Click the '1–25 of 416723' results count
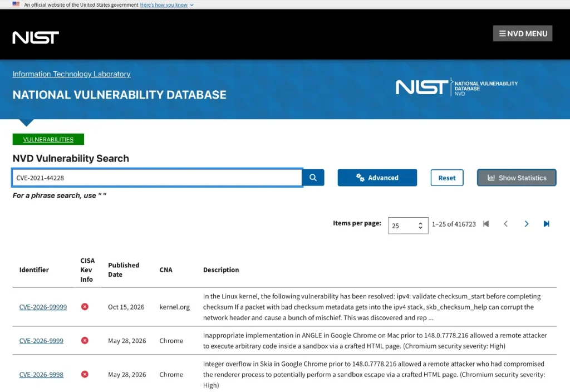Viewport: 570px width, 392px height. (x=454, y=224)
